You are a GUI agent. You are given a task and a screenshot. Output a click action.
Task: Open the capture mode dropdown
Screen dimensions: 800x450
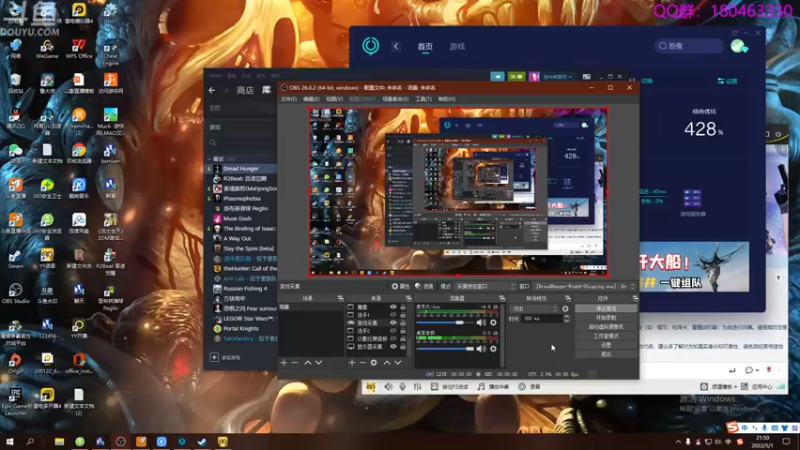pos(486,286)
